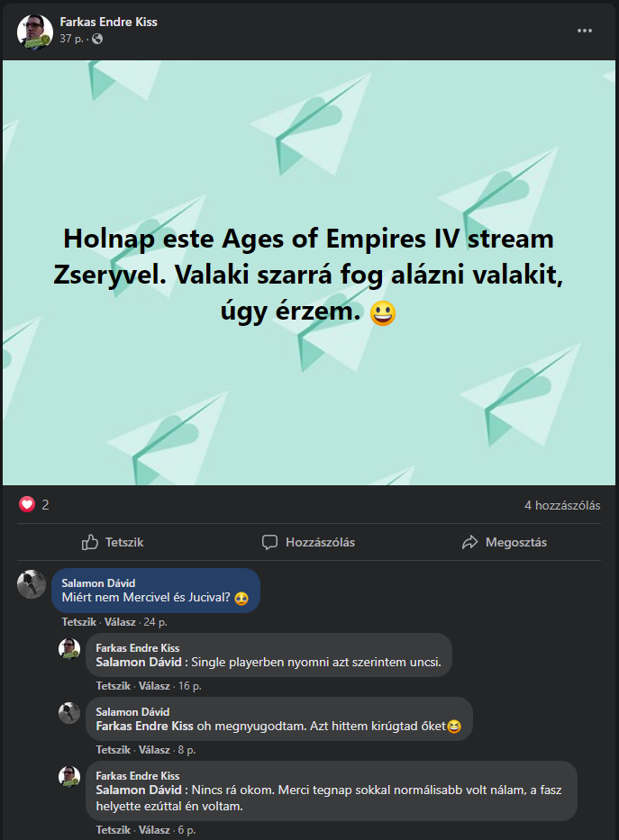This screenshot has height=840, width=619.
Task: Open the three-dot post options menu
Action: [584, 31]
